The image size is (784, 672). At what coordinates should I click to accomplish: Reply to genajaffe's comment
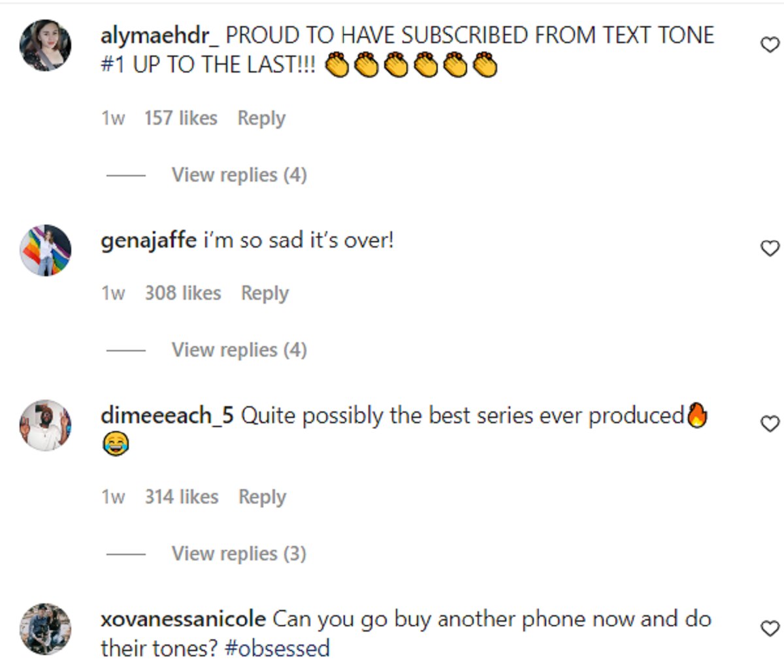(x=265, y=293)
